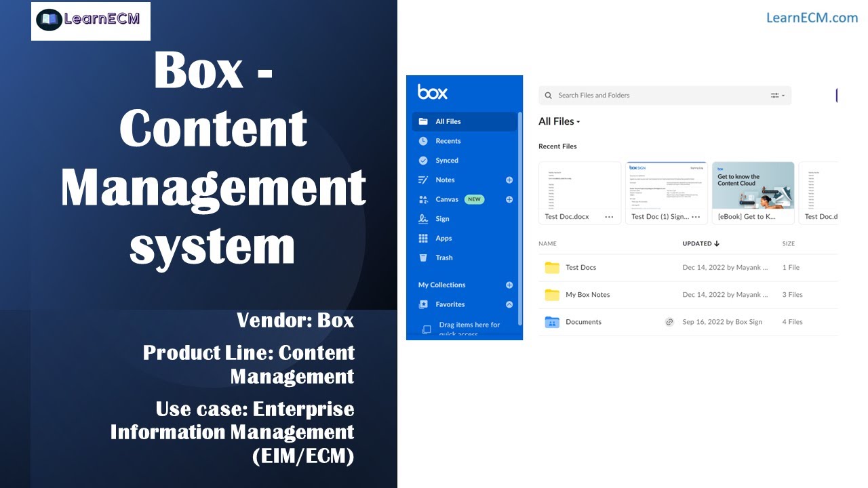The image size is (868, 488).
Task: Collapse the Favorites collection chevron
Action: tap(509, 304)
